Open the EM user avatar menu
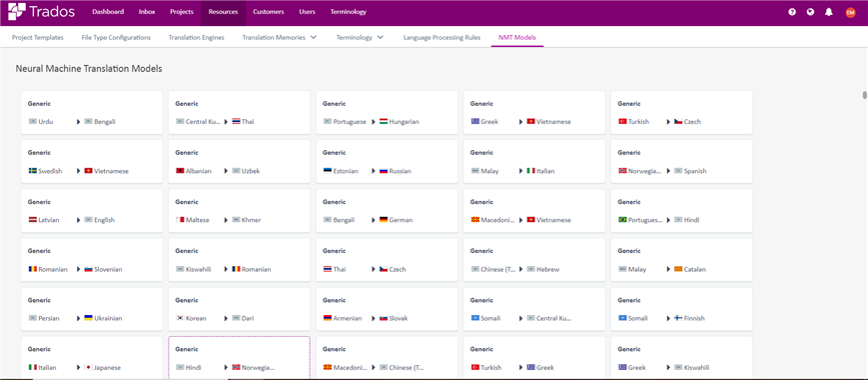This screenshot has width=868, height=380. point(850,12)
